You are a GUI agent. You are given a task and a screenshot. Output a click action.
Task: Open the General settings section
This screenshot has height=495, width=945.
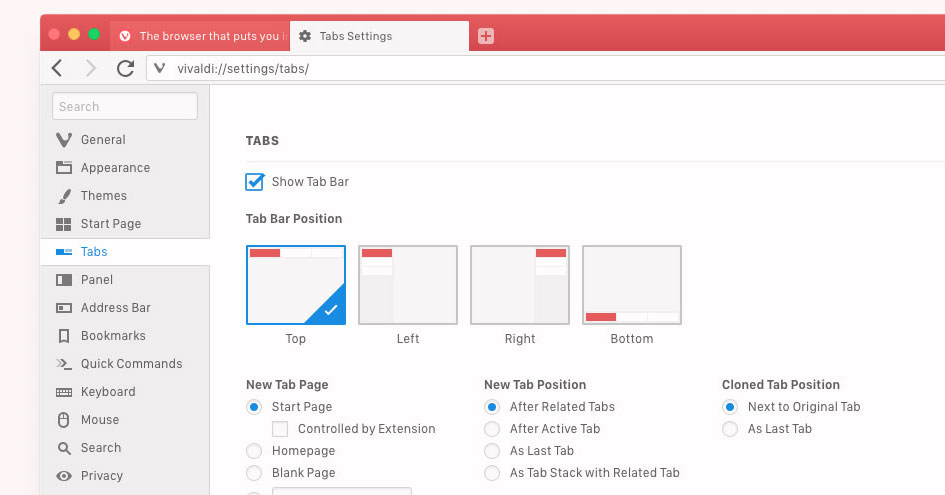point(103,140)
